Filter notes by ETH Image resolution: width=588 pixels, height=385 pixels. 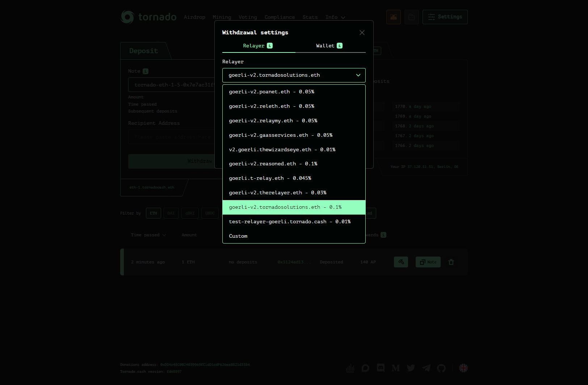coord(154,213)
